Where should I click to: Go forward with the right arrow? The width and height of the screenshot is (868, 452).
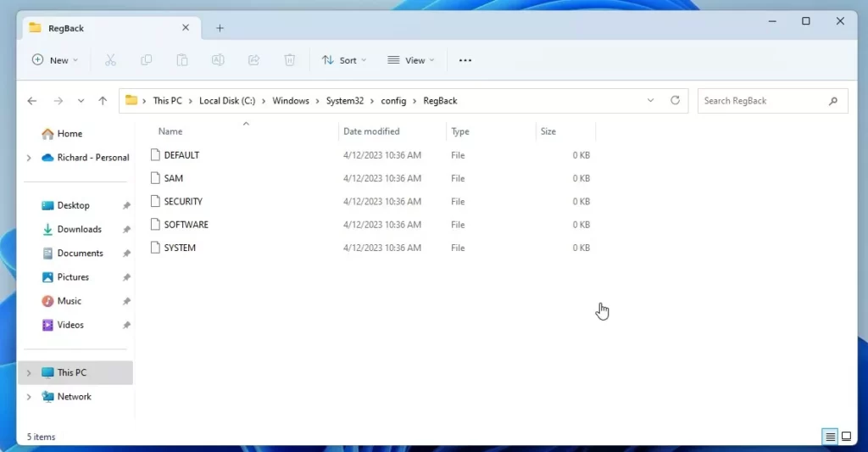[x=58, y=101]
